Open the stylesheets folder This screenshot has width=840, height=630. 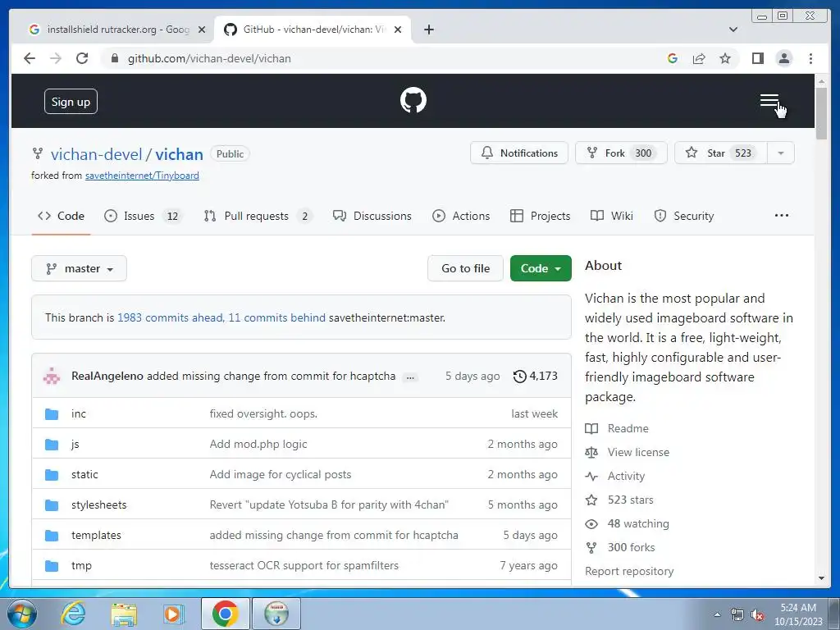click(x=99, y=505)
